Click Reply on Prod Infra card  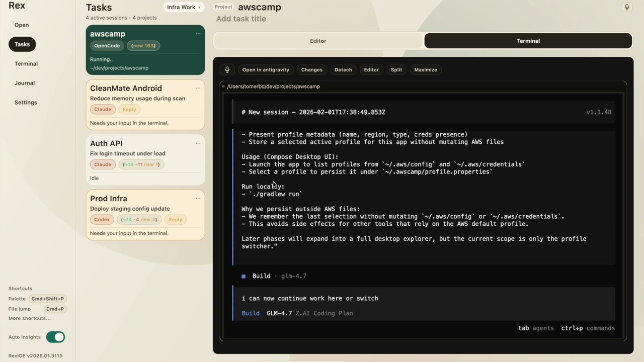(x=175, y=220)
